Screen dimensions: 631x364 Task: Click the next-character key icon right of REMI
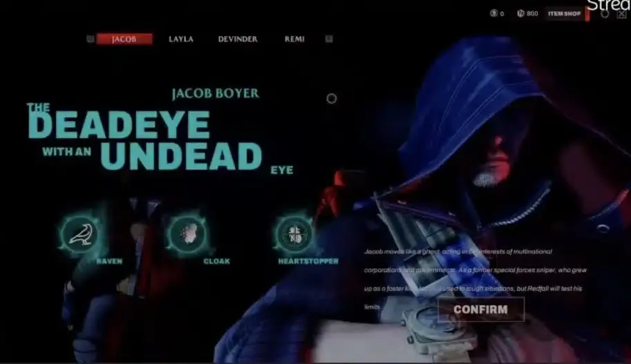pos(329,39)
